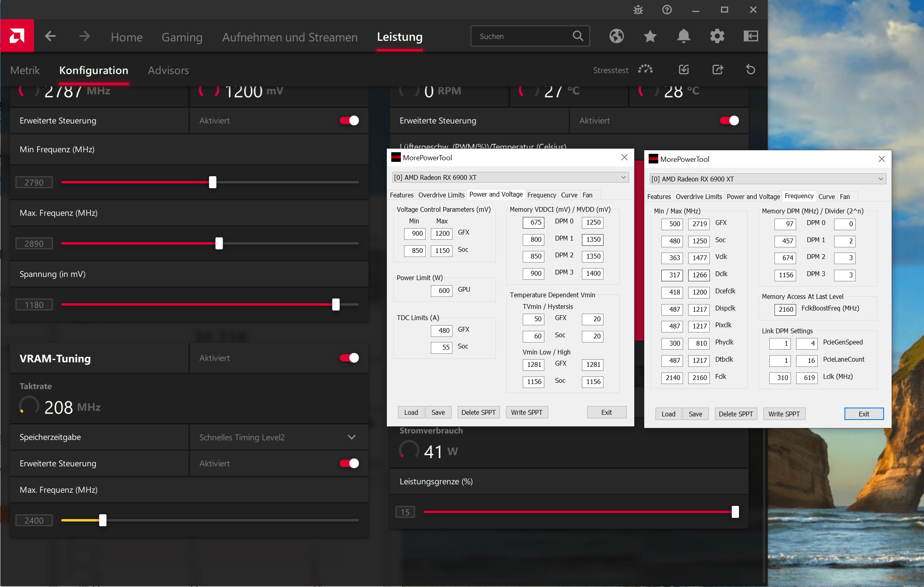Open GPU selector in left MorePowerTool

coord(510,177)
